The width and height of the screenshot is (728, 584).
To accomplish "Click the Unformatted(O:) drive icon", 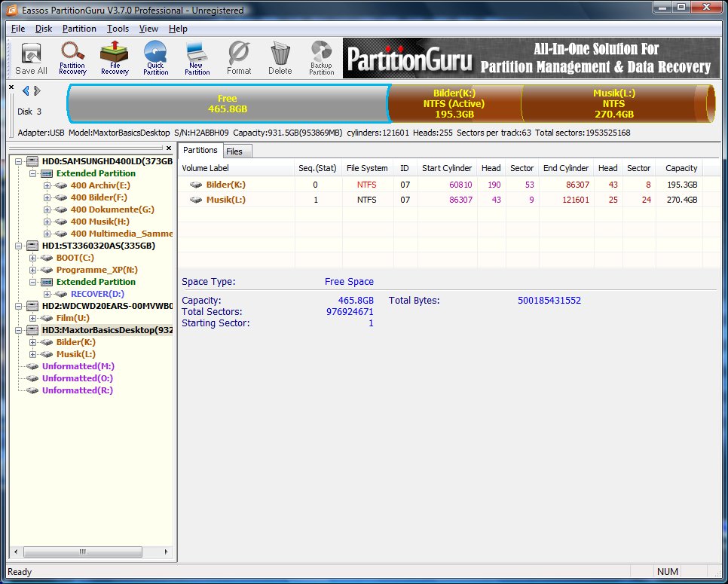I will coord(32,378).
